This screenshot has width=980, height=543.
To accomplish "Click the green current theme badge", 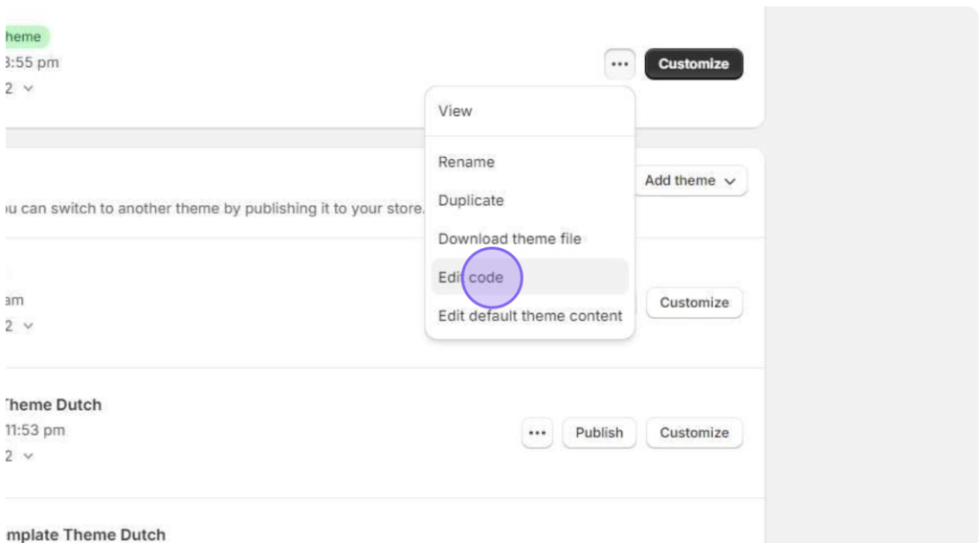I will coord(25,37).
